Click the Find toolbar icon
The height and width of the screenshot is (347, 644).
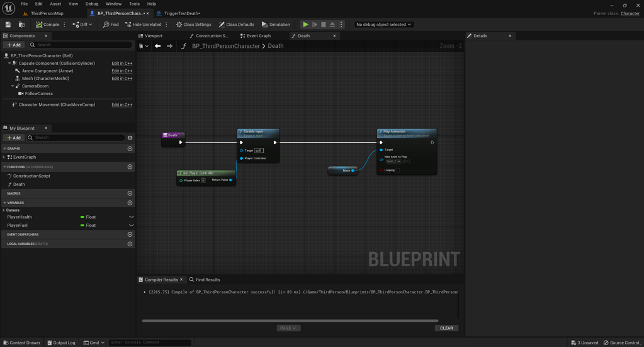tap(111, 25)
